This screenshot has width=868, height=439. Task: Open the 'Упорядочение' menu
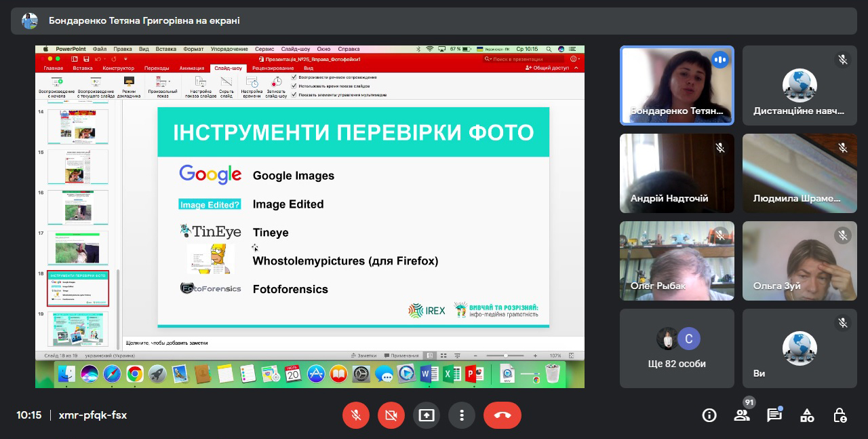[229, 49]
